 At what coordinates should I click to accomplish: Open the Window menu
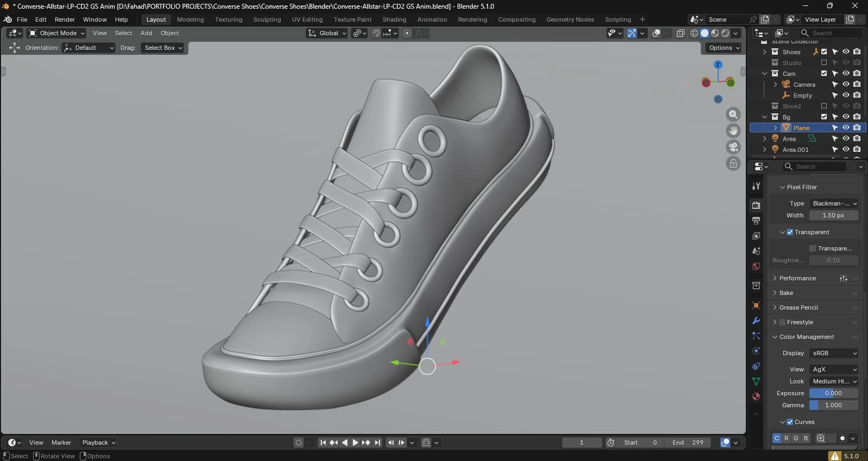(x=94, y=20)
